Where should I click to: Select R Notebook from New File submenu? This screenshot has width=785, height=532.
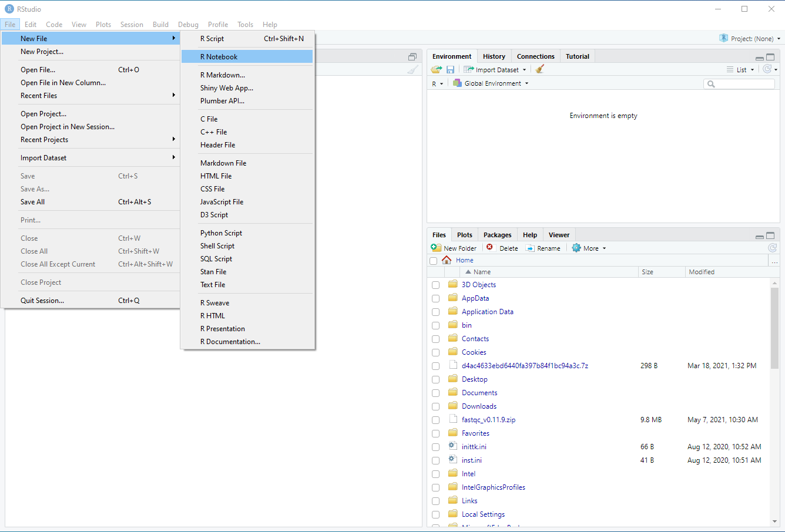247,56
